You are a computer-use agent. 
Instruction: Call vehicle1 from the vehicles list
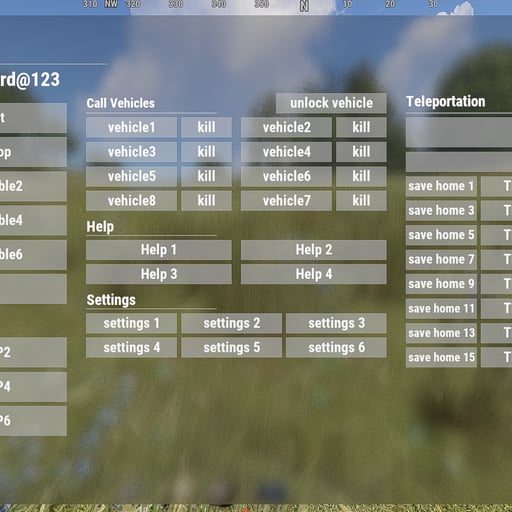(x=131, y=127)
